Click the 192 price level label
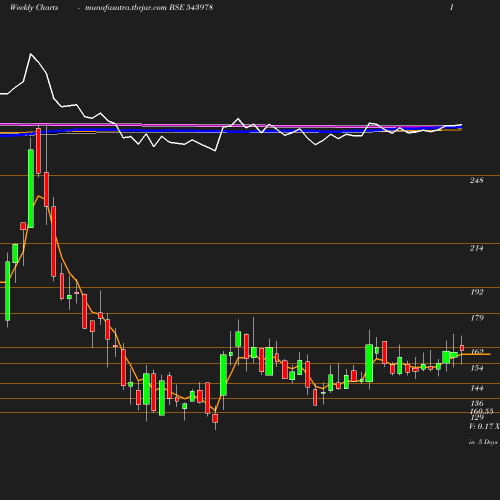This screenshot has width=500, height=500. click(x=477, y=292)
